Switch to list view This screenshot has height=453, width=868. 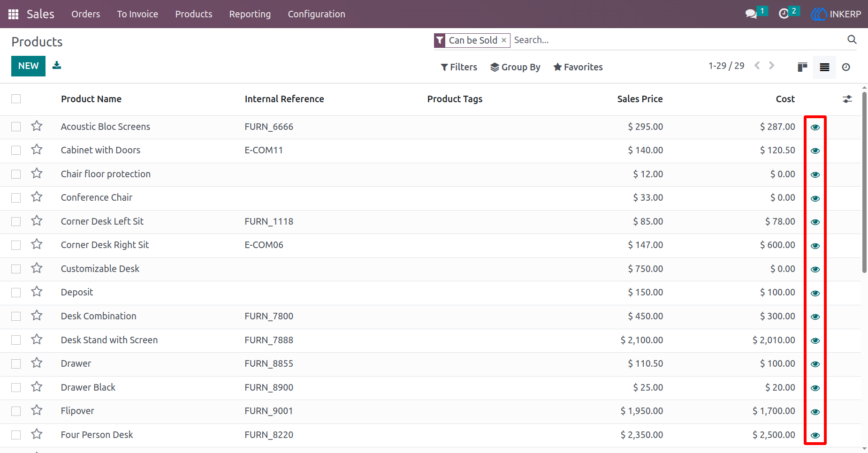pyautogui.click(x=824, y=67)
